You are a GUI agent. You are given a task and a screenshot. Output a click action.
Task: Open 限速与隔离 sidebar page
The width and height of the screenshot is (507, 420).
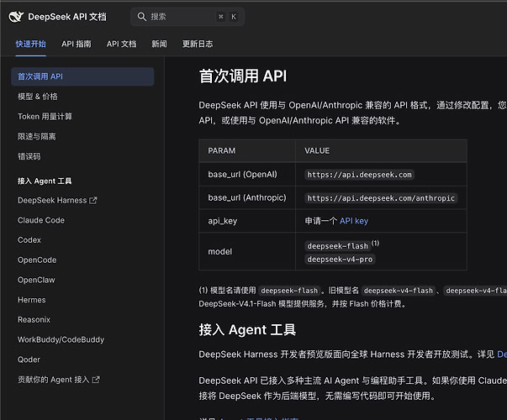pyautogui.click(x=36, y=136)
